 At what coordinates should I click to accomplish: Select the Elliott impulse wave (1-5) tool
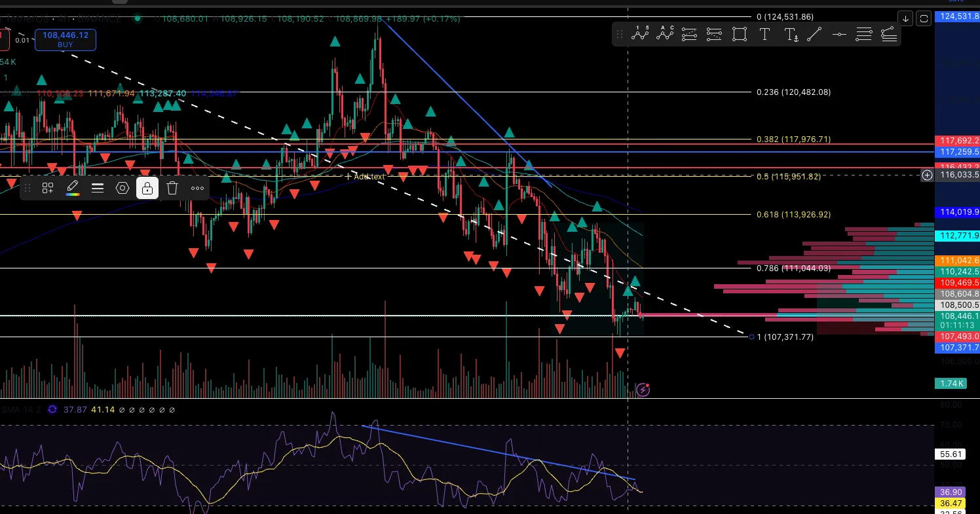pyautogui.click(x=640, y=34)
